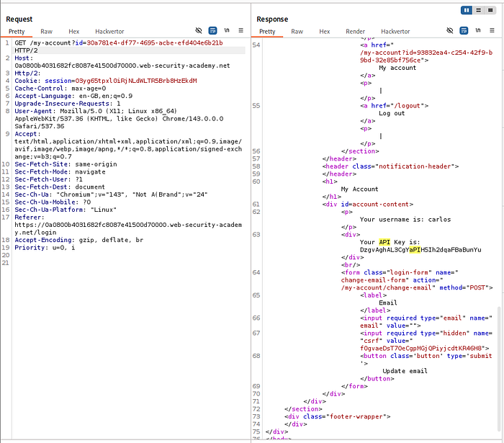Viewport: 504px width, 443px height.
Task: Click Sec-Fetch-Dest document line
Action: pos(60,187)
